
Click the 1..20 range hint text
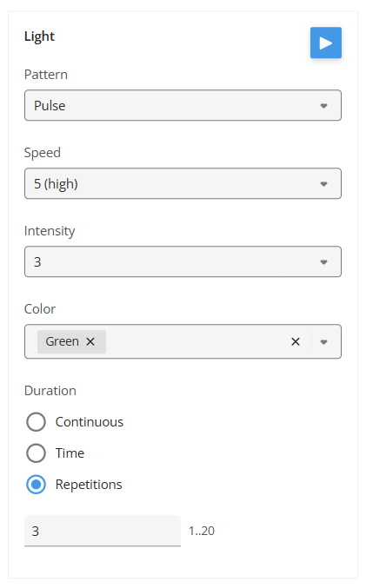click(x=202, y=531)
